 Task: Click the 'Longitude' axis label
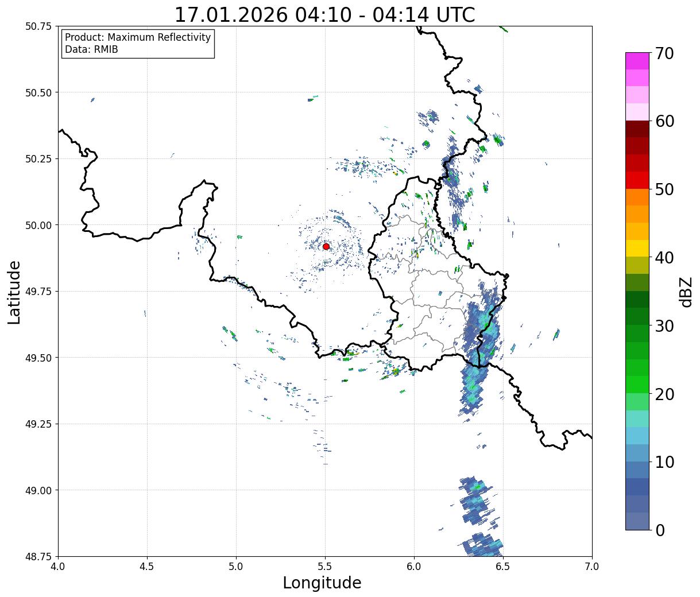(x=322, y=583)
